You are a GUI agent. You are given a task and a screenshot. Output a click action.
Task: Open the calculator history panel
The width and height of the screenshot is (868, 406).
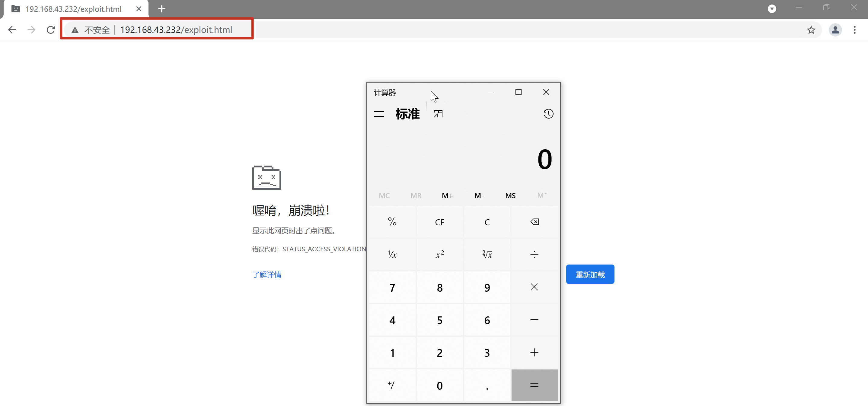coord(548,114)
